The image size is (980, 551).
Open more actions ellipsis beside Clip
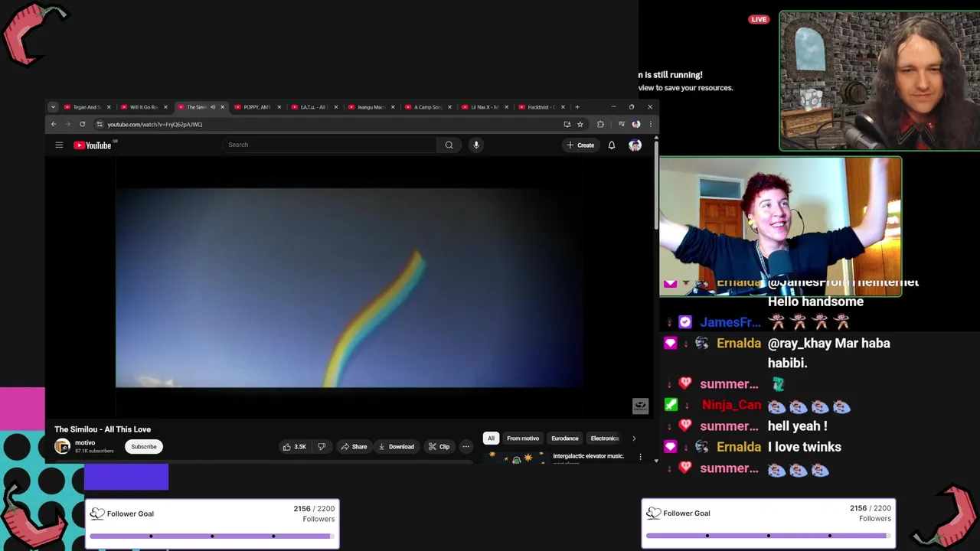click(x=465, y=447)
